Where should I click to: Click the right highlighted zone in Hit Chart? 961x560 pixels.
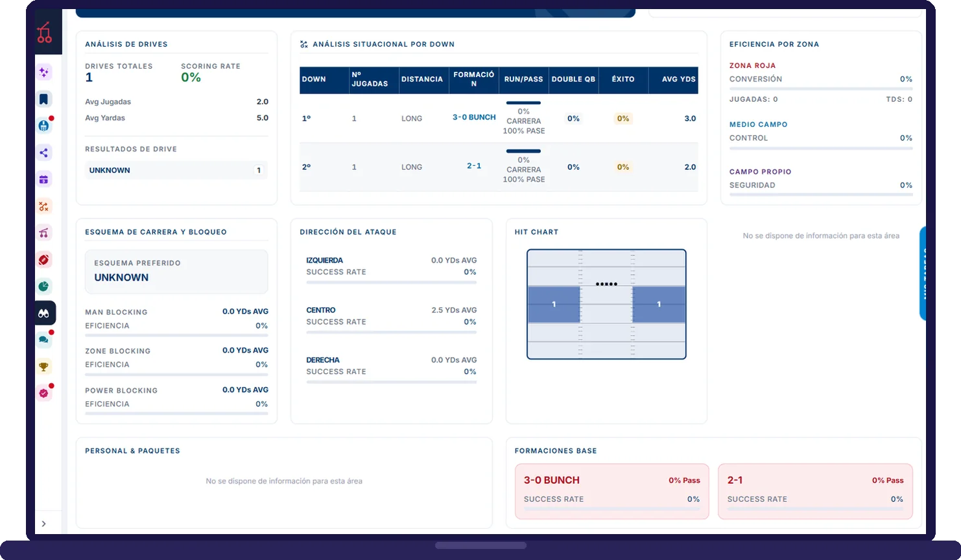tap(659, 305)
